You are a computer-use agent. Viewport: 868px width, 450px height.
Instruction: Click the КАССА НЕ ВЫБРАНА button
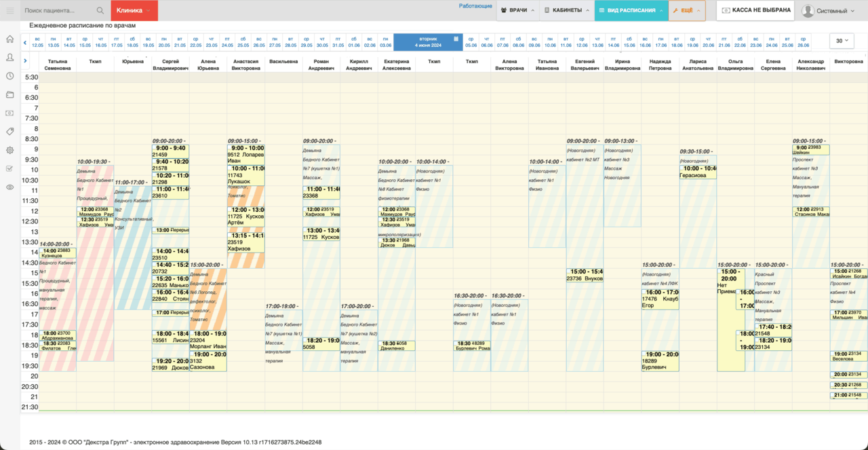click(756, 11)
